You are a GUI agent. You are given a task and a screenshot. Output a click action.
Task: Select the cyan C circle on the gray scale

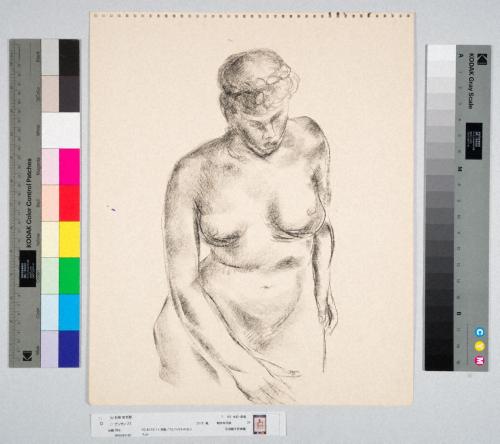pyautogui.click(x=480, y=332)
